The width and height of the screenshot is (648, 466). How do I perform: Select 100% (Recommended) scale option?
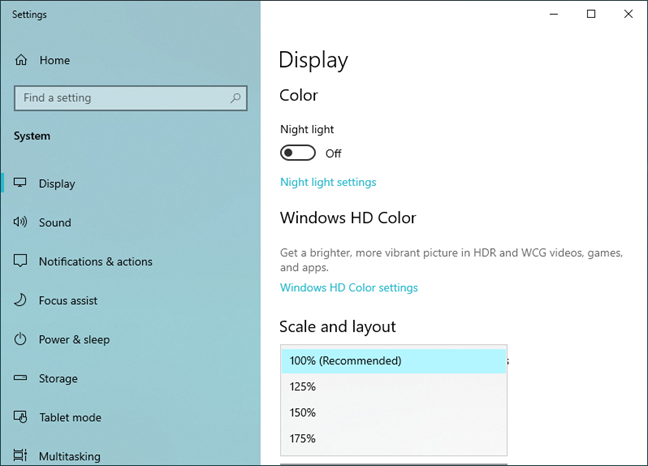click(x=394, y=361)
